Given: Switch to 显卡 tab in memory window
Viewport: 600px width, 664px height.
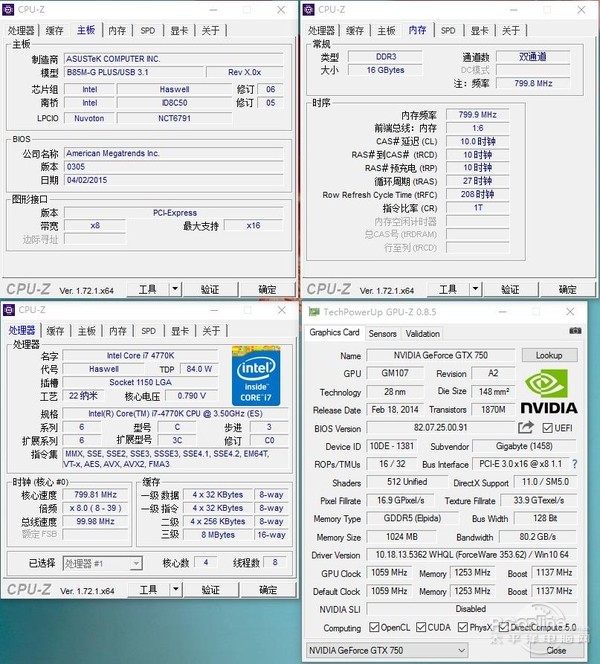Looking at the screenshot, I should click(x=480, y=30).
